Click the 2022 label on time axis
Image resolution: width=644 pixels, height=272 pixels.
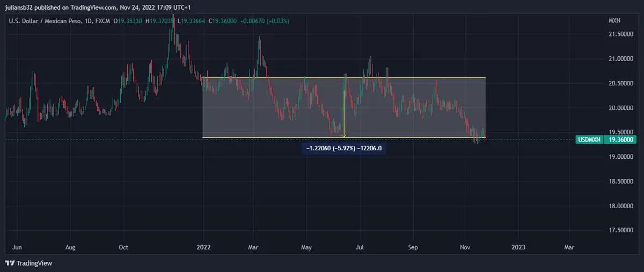tap(203, 247)
